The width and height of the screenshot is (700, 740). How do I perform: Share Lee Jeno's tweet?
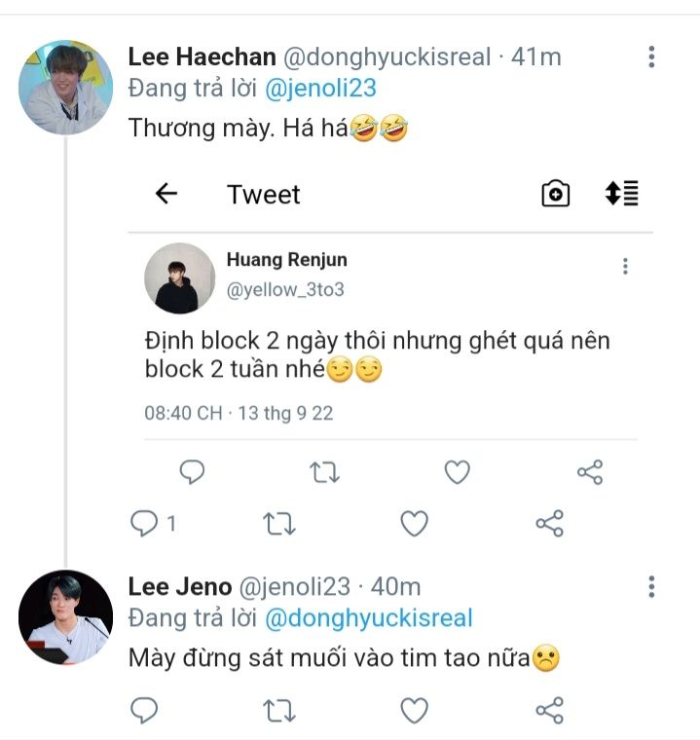pyautogui.click(x=549, y=710)
